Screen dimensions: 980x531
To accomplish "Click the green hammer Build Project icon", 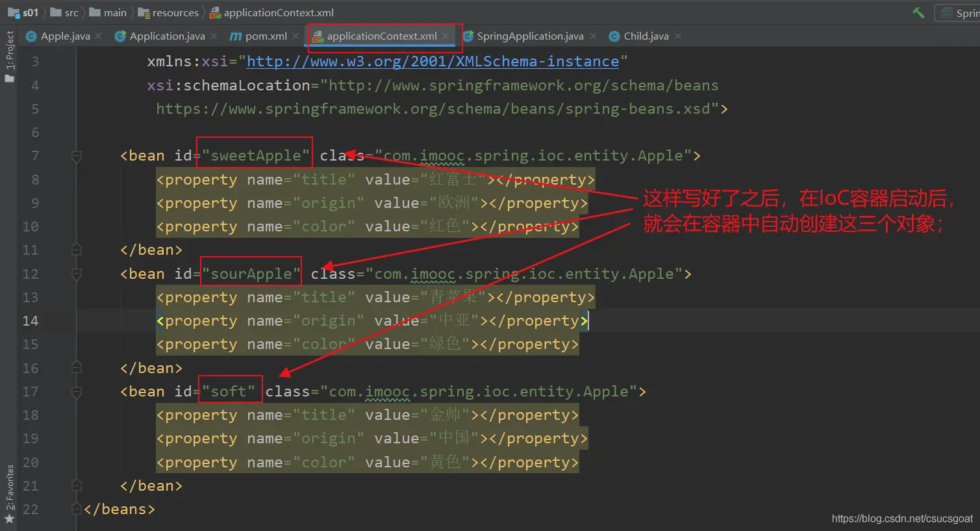I will (918, 12).
